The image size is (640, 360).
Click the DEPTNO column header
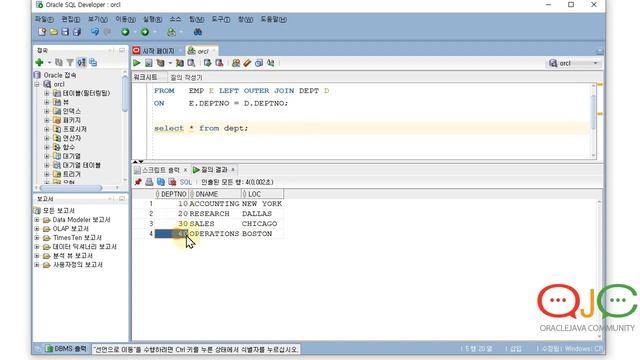pos(171,194)
